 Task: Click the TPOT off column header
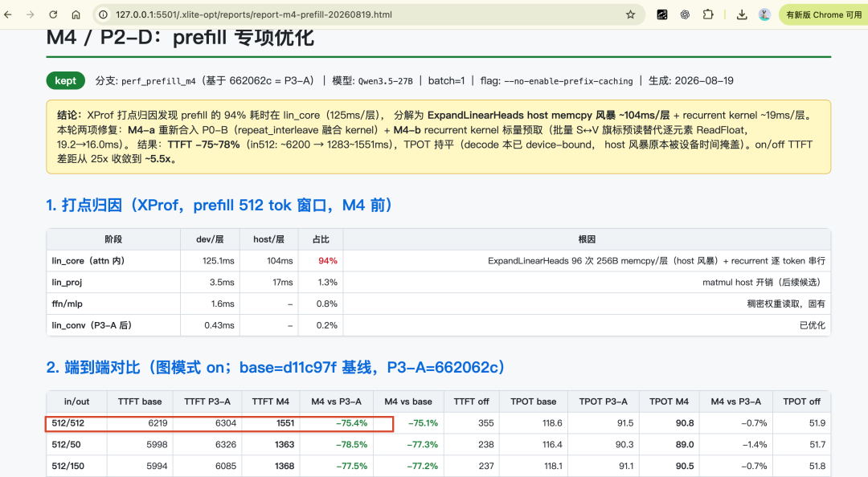tap(801, 402)
